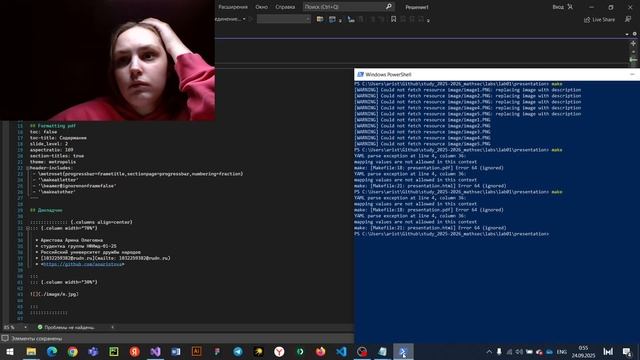Minimize the Windows PowerShell window
The width and height of the screenshot is (640, 360).
click(632, 74)
